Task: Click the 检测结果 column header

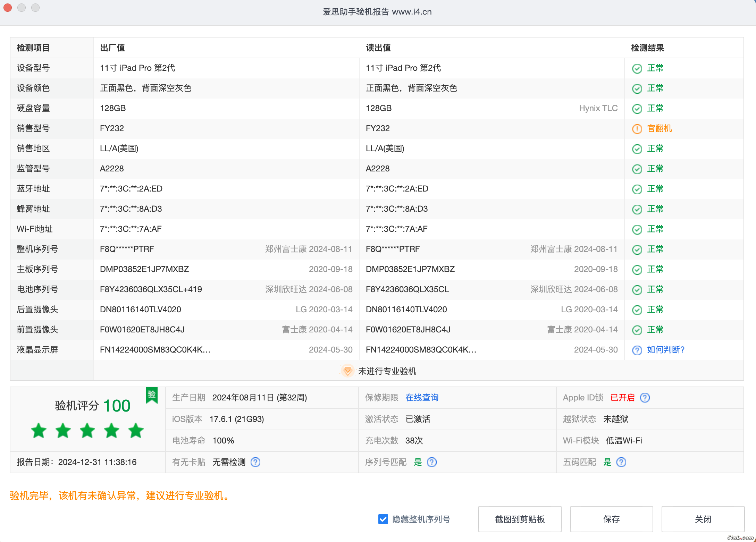Action: (647, 48)
